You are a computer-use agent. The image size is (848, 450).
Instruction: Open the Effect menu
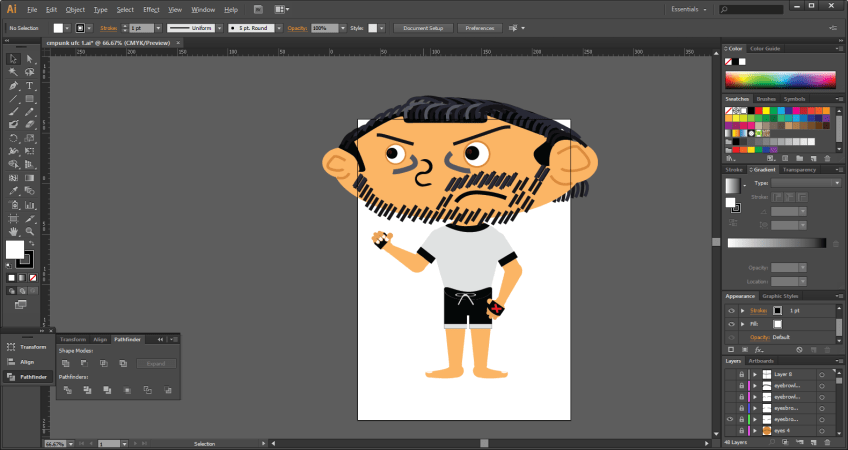pyautogui.click(x=151, y=9)
